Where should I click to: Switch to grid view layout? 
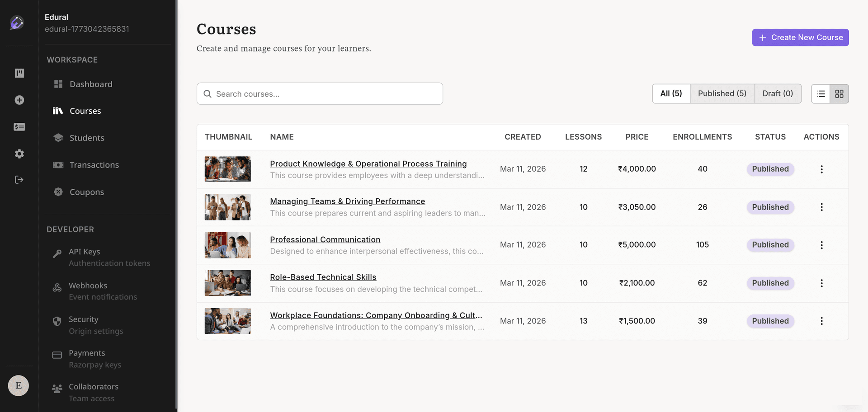click(x=840, y=94)
